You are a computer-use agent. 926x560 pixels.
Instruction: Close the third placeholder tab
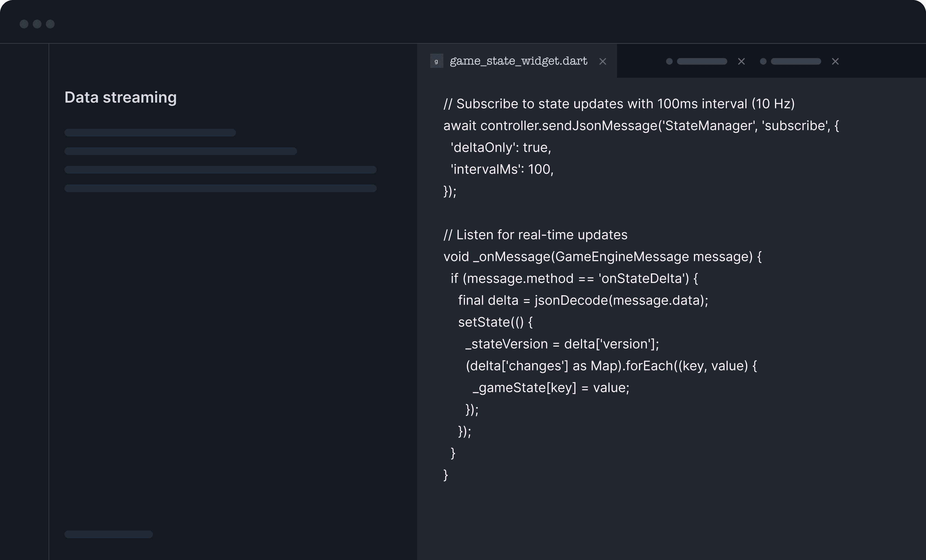click(x=835, y=61)
